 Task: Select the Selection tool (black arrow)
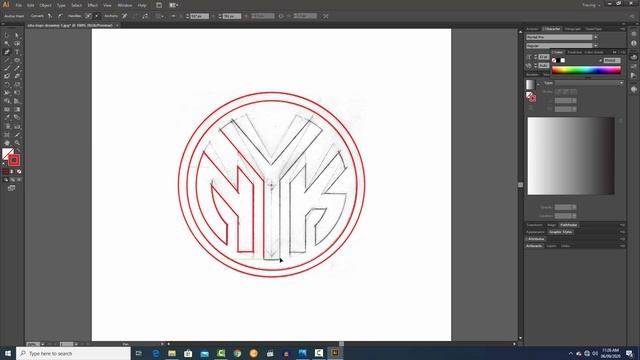7,36
